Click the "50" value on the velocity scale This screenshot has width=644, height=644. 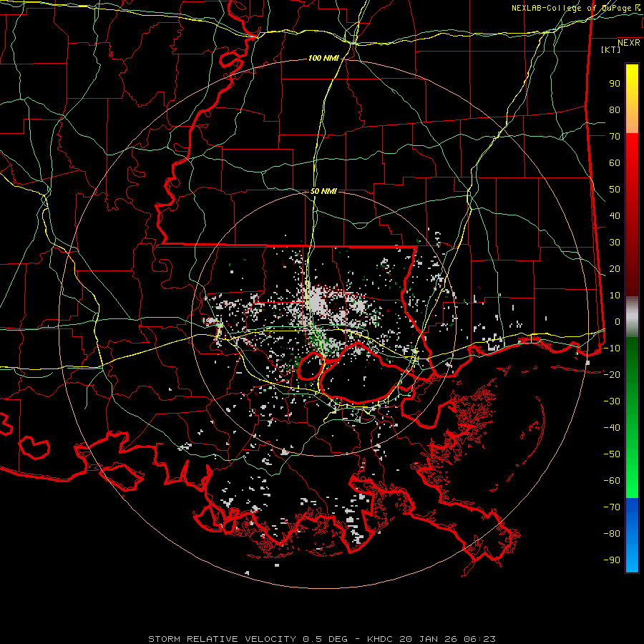pos(615,190)
